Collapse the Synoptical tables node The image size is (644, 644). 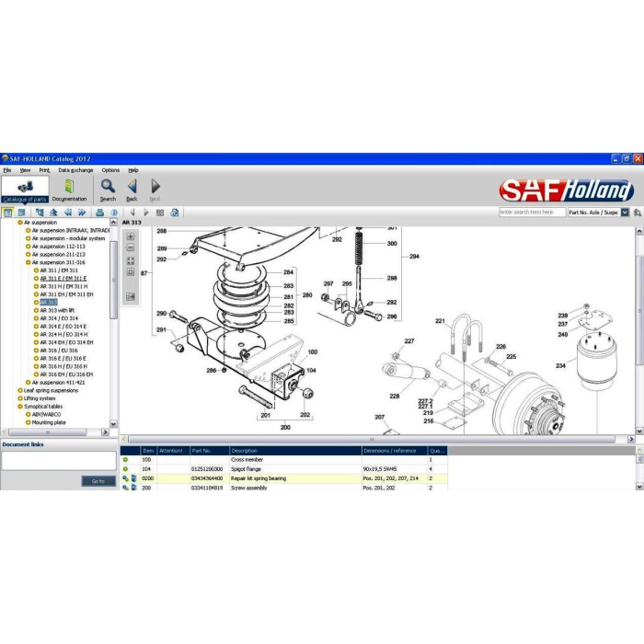pos(19,407)
